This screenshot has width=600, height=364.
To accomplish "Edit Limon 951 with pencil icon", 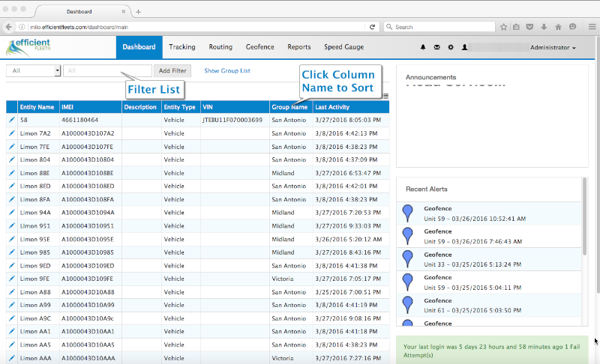I will tap(12, 225).
